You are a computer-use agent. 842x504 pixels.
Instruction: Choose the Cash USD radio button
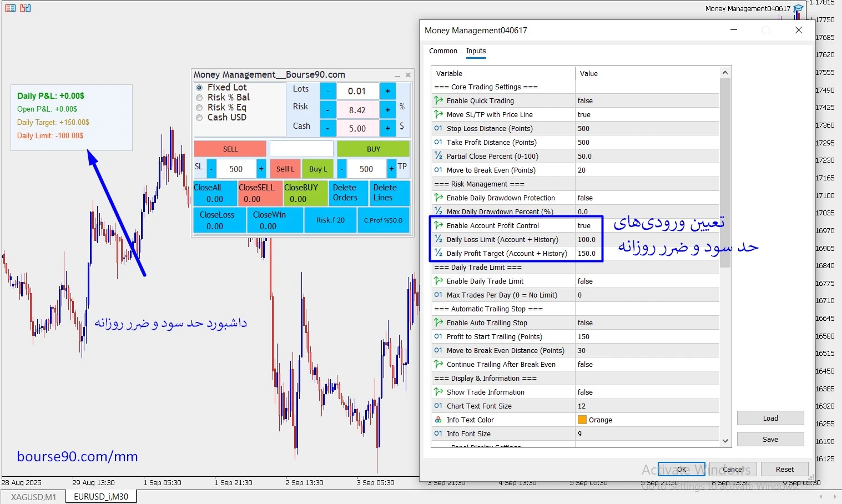[x=199, y=118]
